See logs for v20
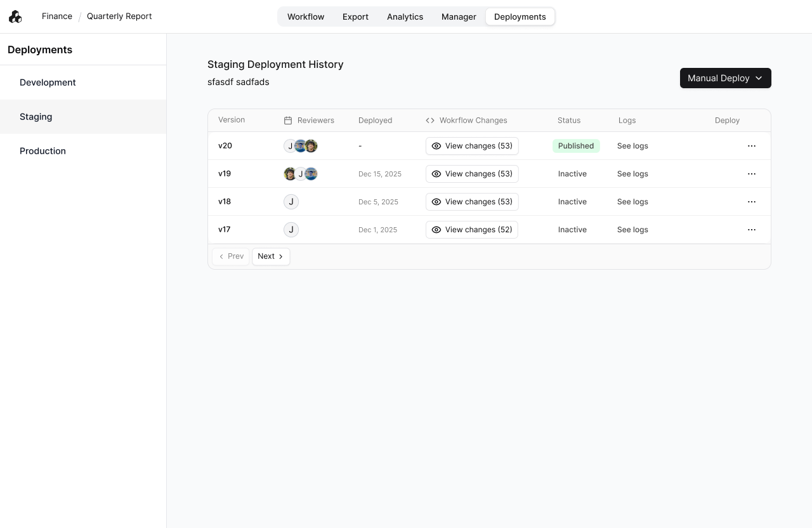 pos(632,146)
